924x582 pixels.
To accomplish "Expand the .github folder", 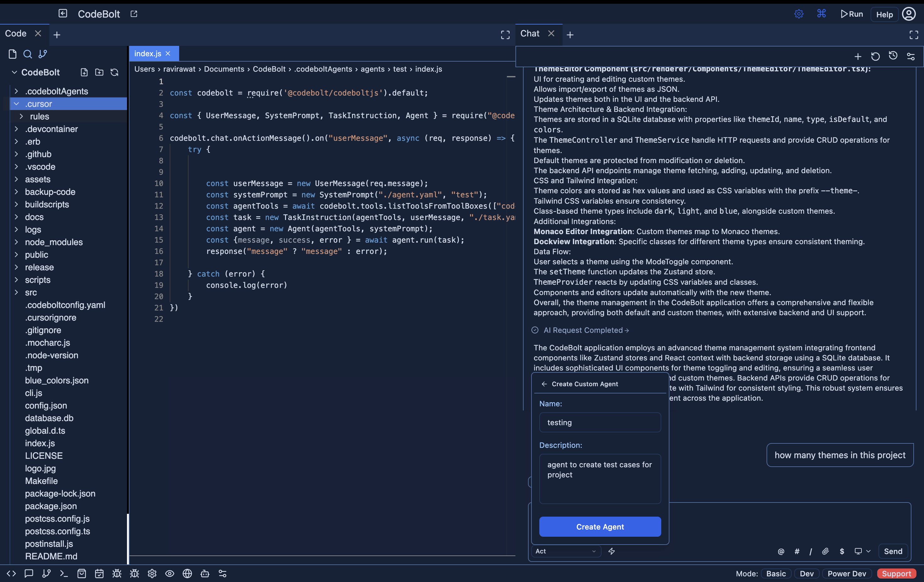I will point(16,154).
